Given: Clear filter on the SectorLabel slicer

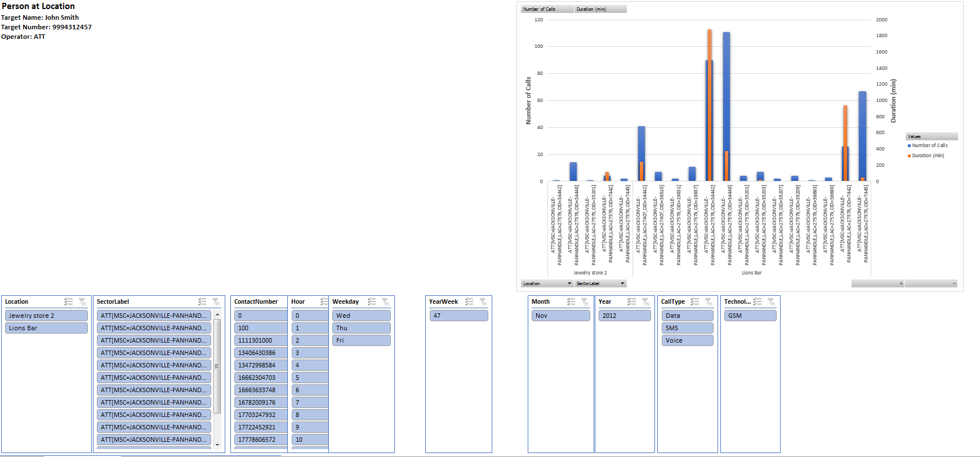Looking at the screenshot, I should coord(216,302).
